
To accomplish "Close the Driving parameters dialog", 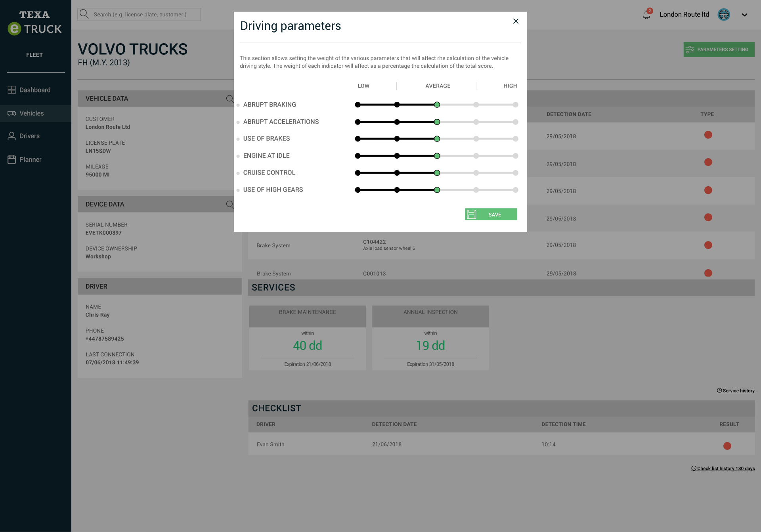I will (516, 21).
